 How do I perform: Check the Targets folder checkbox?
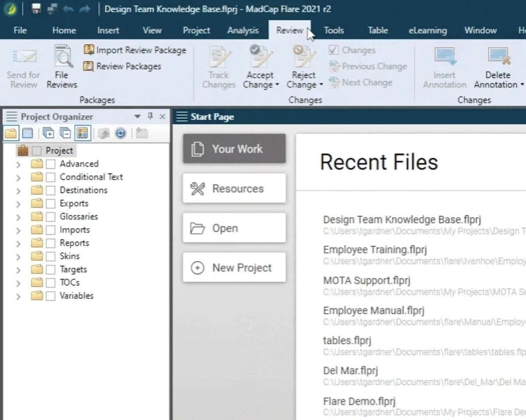tap(51, 270)
